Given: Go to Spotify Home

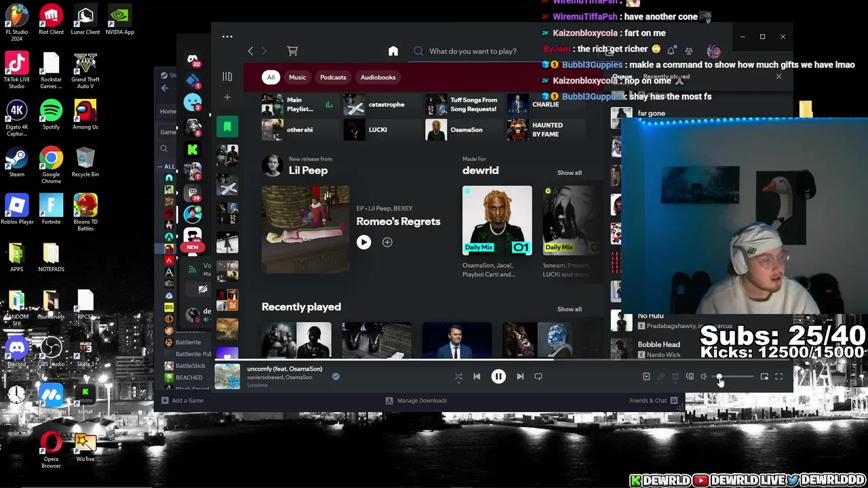Looking at the screenshot, I should 393,51.
